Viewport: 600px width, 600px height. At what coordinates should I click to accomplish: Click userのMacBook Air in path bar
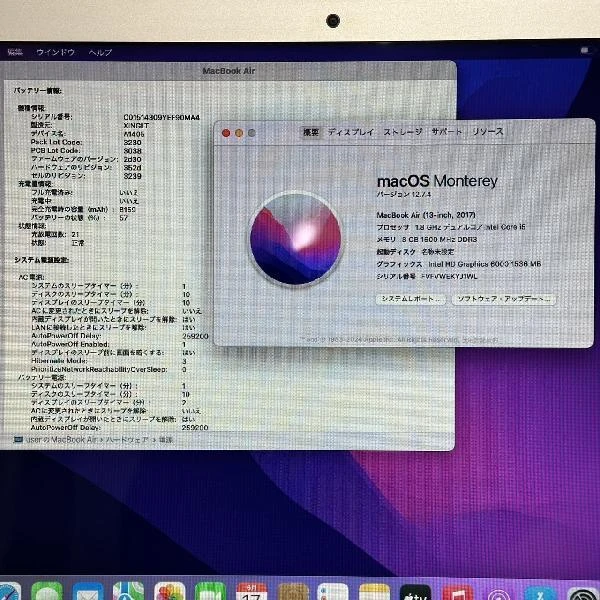61,440
